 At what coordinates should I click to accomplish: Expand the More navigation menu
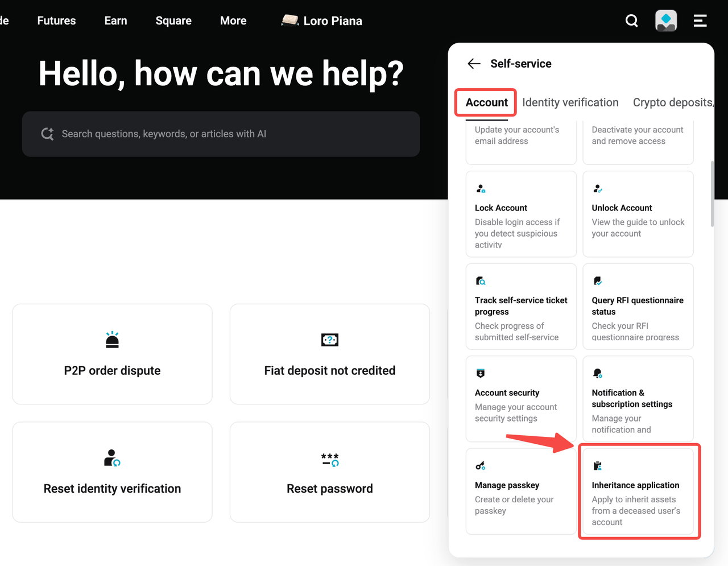pyautogui.click(x=233, y=20)
